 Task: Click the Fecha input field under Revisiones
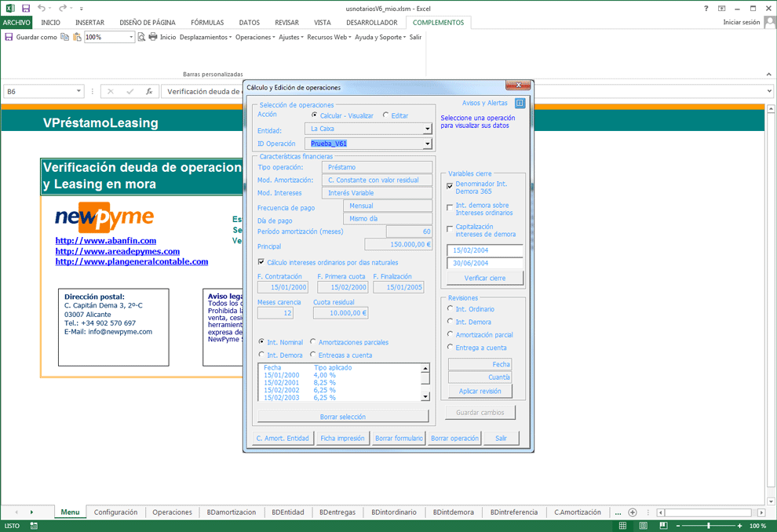(x=480, y=364)
